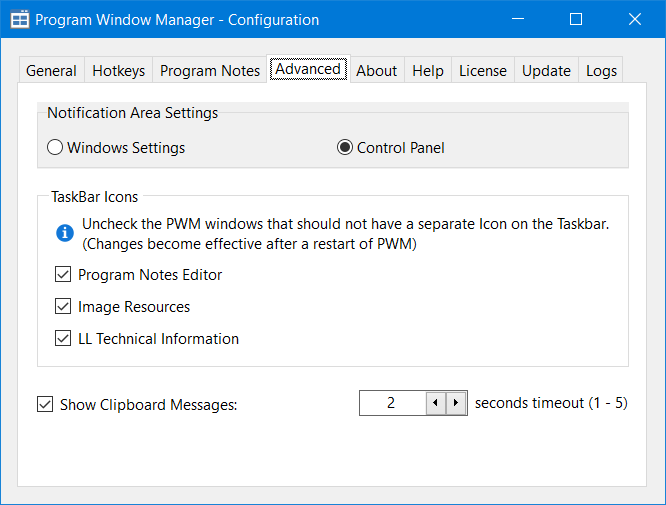Screen dimensions: 666x505
Task: Disable Show Clipboard Messages checkbox
Action: [x=45, y=405]
